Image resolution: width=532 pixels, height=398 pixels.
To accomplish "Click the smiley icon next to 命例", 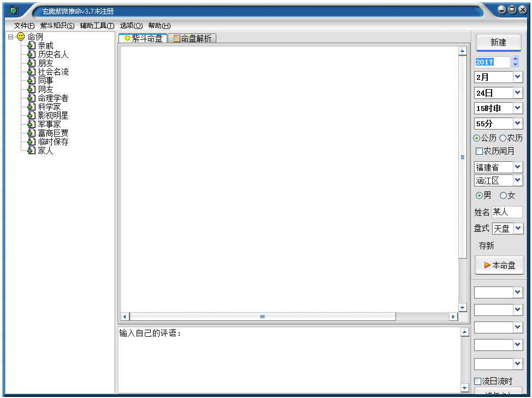I will (x=21, y=36).
